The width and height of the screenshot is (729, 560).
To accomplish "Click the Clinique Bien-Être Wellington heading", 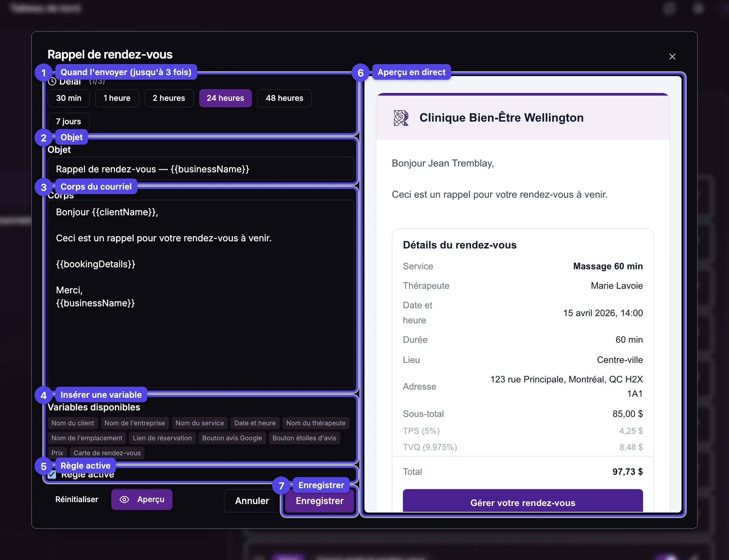I will [x=501, y=118].
